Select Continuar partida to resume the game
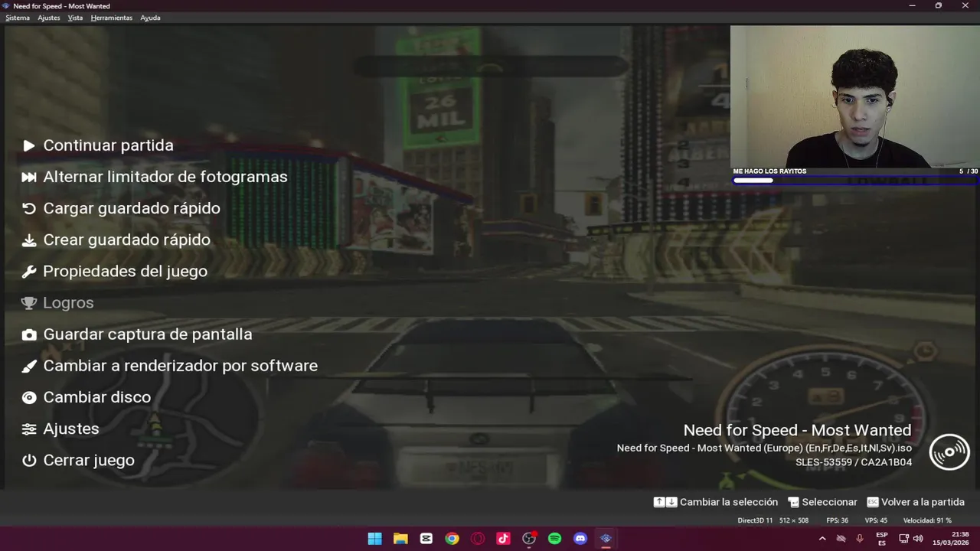980x551 pixels. click(x=109, y=145)
